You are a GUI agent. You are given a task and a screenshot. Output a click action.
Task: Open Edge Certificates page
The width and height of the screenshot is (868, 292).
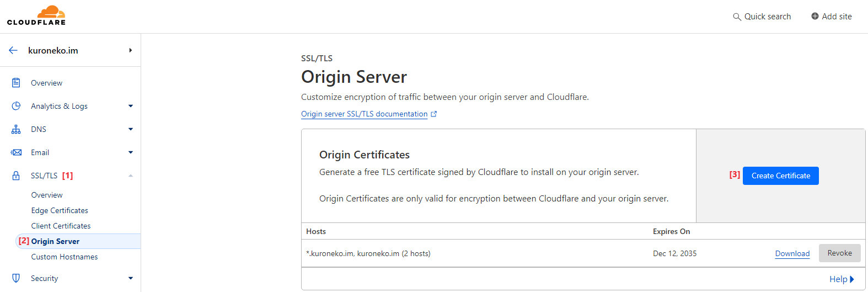coord(60,210)
